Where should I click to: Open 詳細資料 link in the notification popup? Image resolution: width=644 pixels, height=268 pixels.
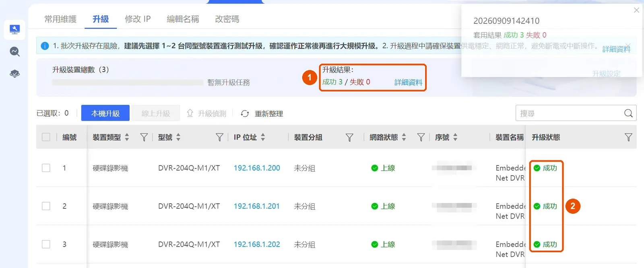click(616, 49)
